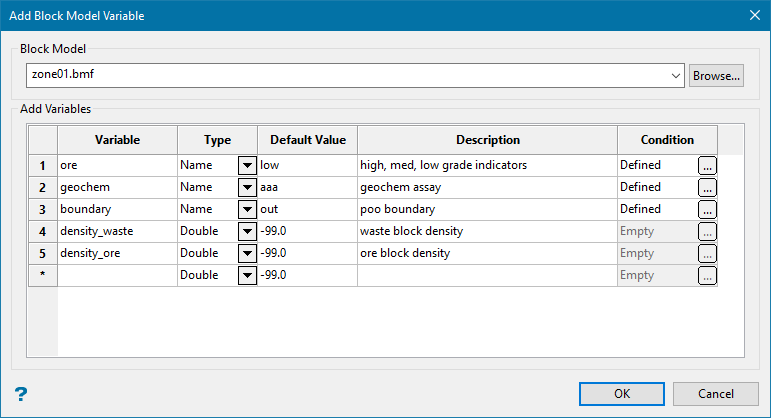The image size is (771, 418).
Task: Click the ellipsis button for density_ore row
Action: click(x=707, y=253)
